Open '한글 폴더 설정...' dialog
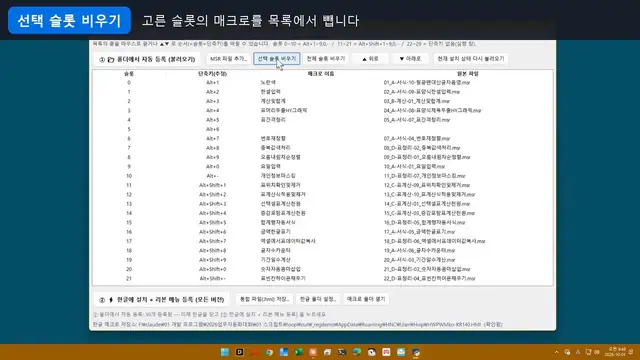Screen dimensions: 640x360 coord(318,299)
